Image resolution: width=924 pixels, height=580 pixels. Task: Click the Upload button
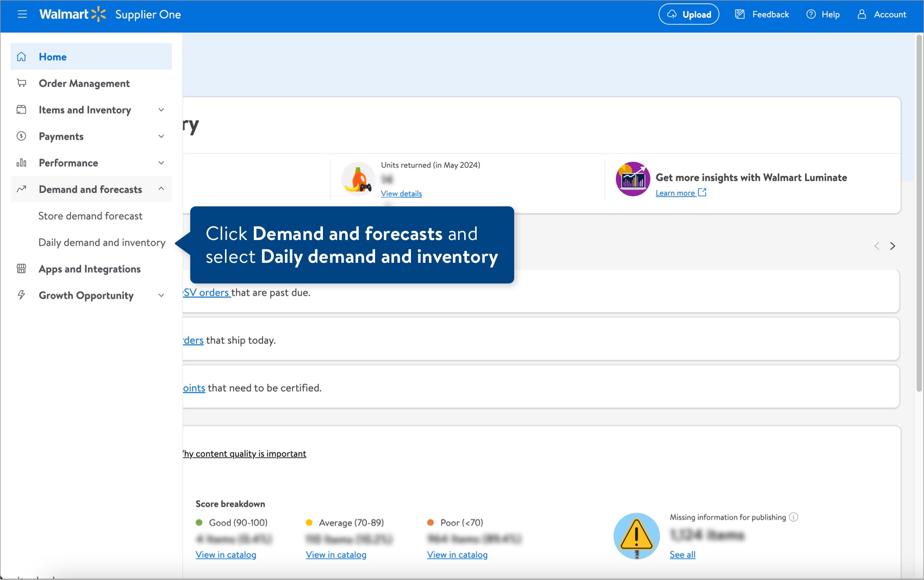(x=688, y=14)
